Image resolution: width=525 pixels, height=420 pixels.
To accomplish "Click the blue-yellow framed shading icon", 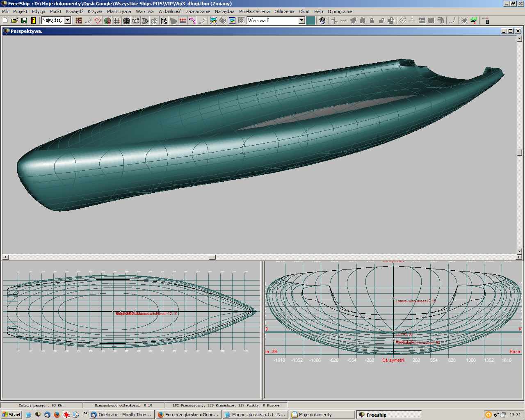I will (232, 21).
